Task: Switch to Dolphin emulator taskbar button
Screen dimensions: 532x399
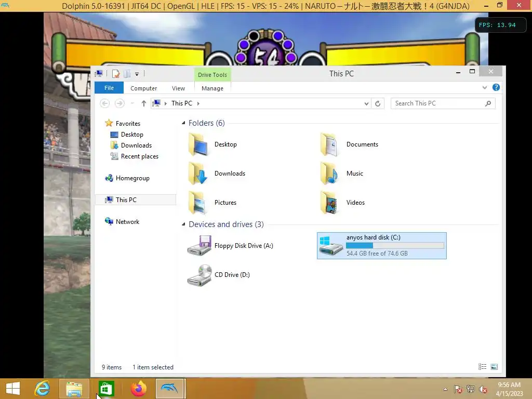Action: coord(170,389)
